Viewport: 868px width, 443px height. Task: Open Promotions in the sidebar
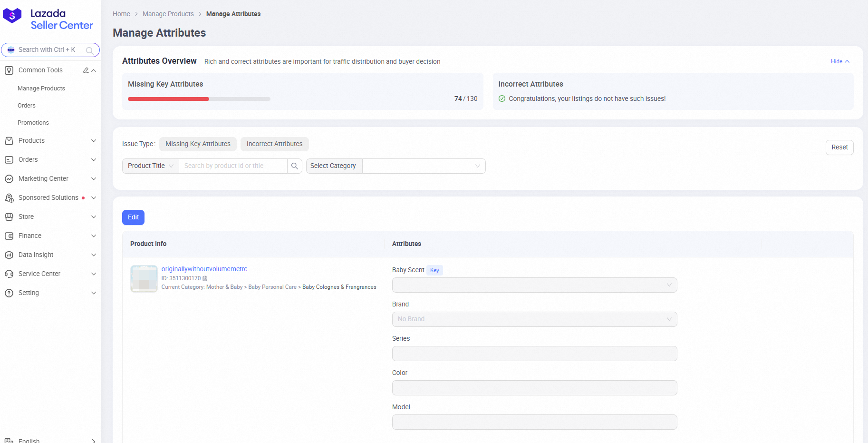tap(33, 123)
